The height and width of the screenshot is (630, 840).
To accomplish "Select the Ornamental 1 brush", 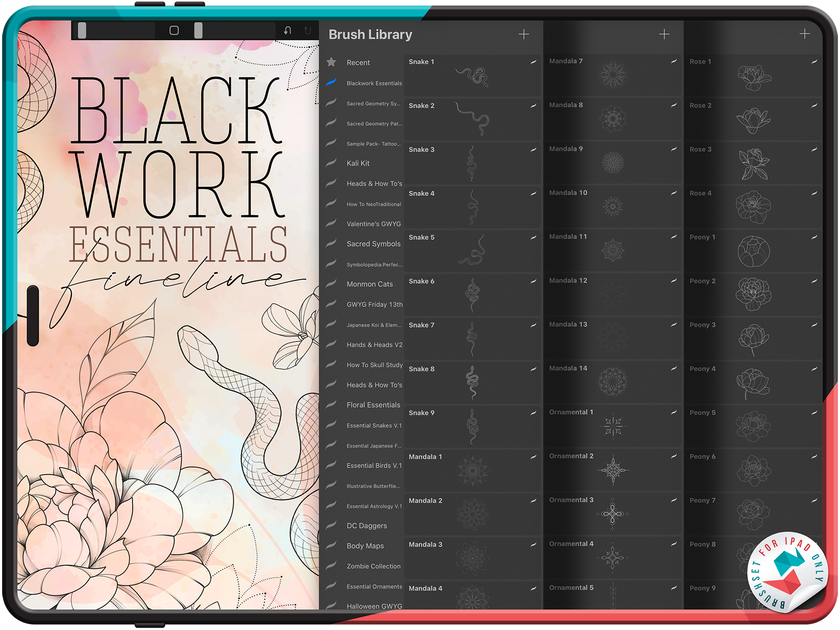I will (613, 426).
